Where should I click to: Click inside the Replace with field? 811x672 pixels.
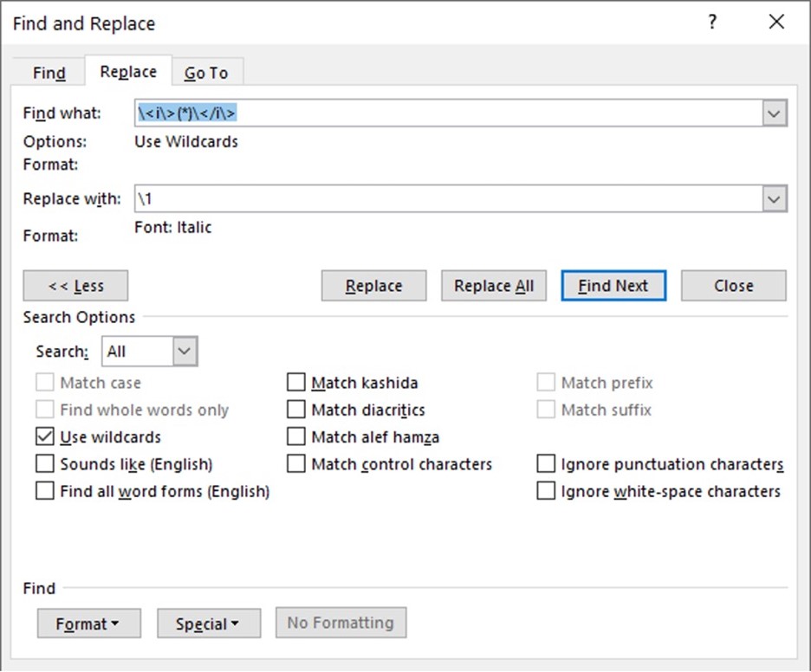pos(433,198)
